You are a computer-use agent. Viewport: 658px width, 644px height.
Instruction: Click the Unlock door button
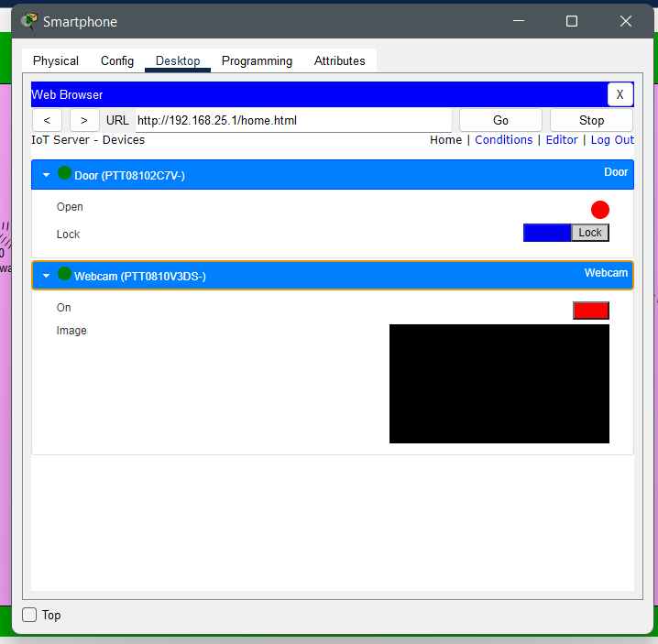click(547, 233)
